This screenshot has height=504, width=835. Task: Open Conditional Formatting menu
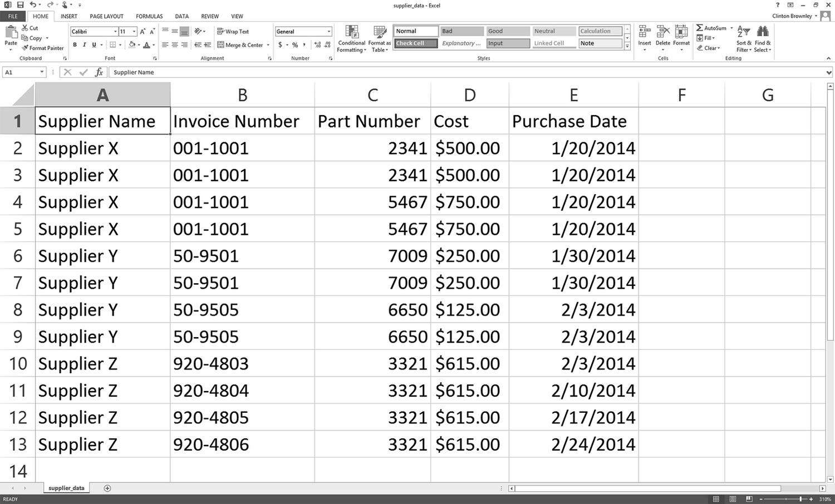tap(351, 39)
